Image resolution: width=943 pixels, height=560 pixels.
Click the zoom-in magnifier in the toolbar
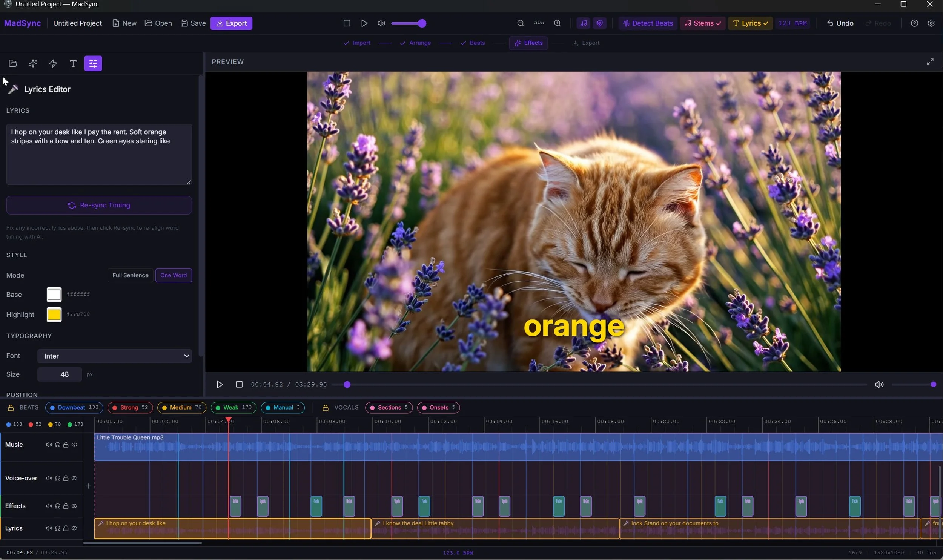point(557,23)
